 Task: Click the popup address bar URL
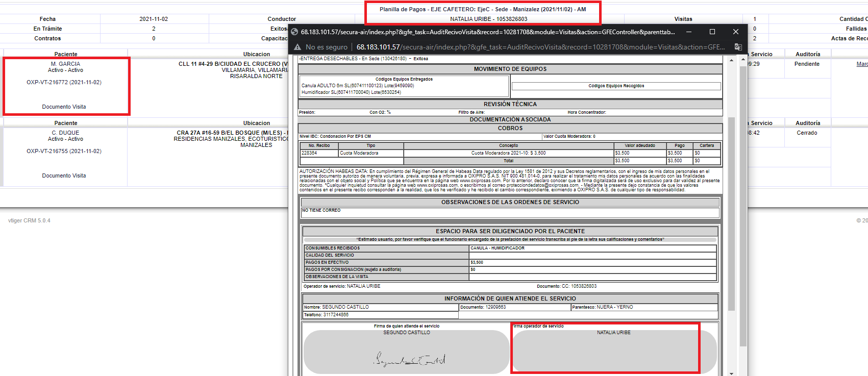click(x=540, y=47)
